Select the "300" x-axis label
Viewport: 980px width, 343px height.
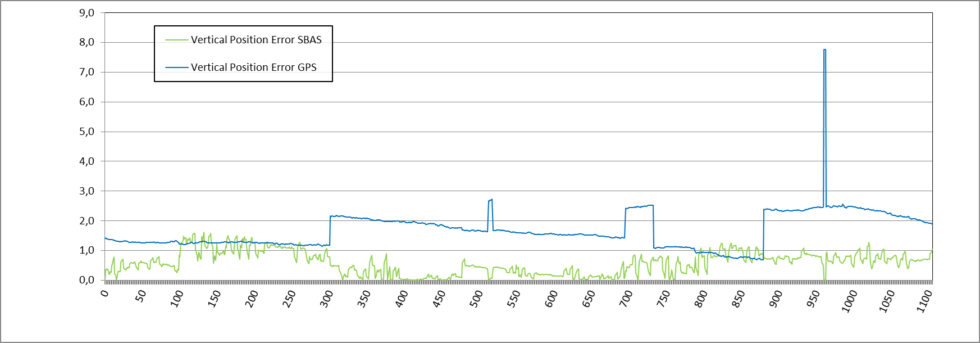click(326, 298)
